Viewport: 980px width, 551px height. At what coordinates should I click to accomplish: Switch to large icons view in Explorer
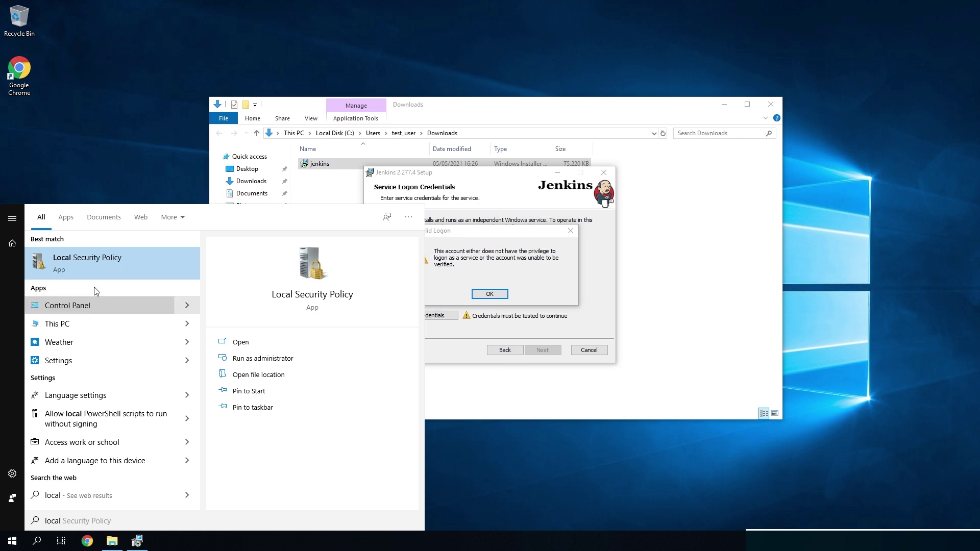pyautogui.click(x=775, y=413)
